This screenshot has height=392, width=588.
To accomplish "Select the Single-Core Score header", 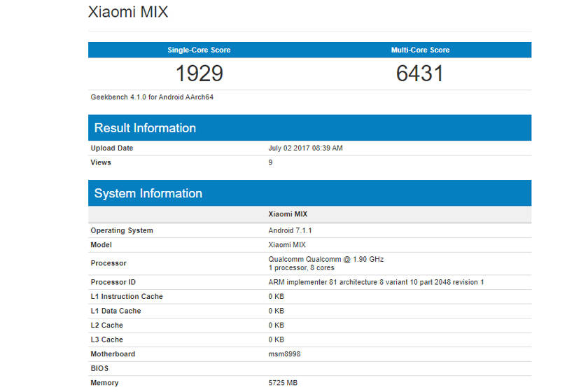I will [199, 50].
